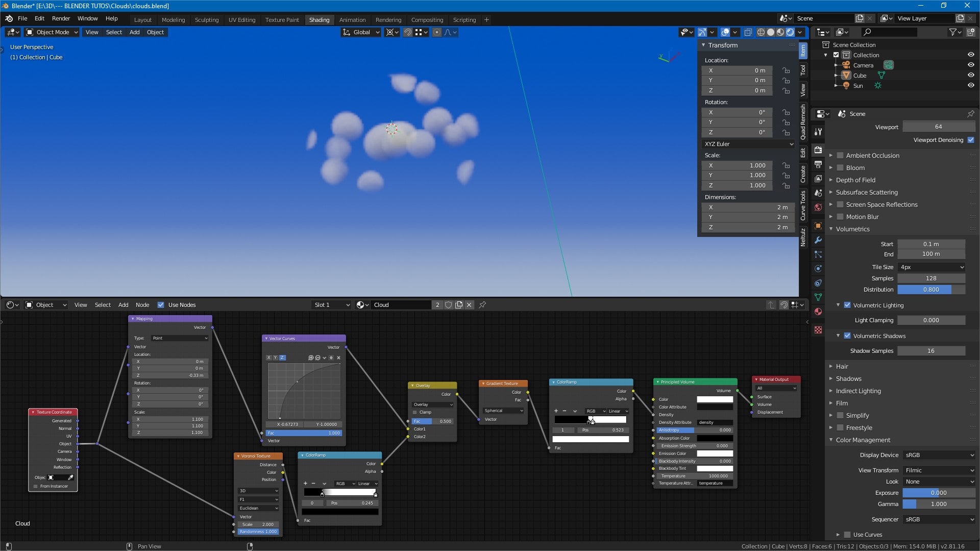
Task: Open the Output properties printer tab
Action: coord(818,164)
